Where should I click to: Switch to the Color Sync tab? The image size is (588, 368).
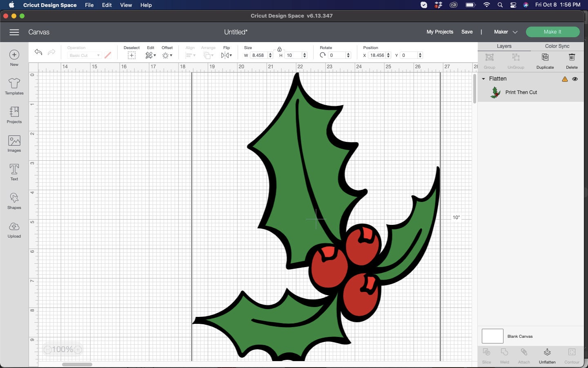557,46
